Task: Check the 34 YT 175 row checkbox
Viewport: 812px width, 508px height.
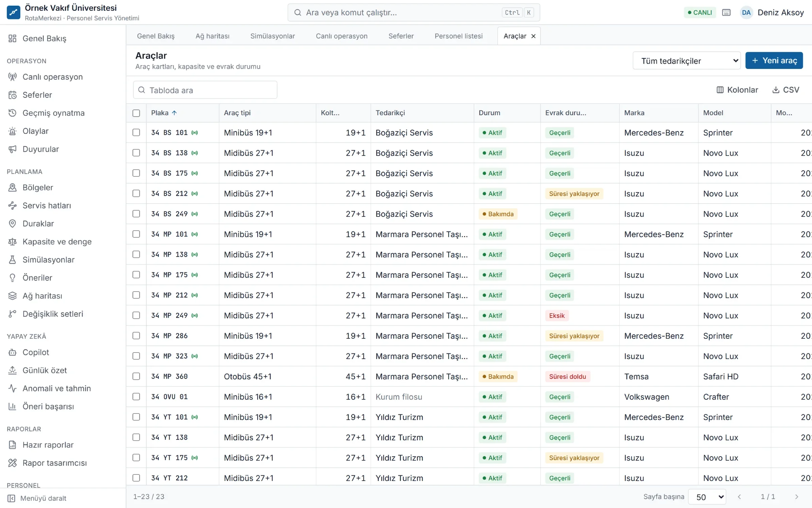Action: point(136,458)
